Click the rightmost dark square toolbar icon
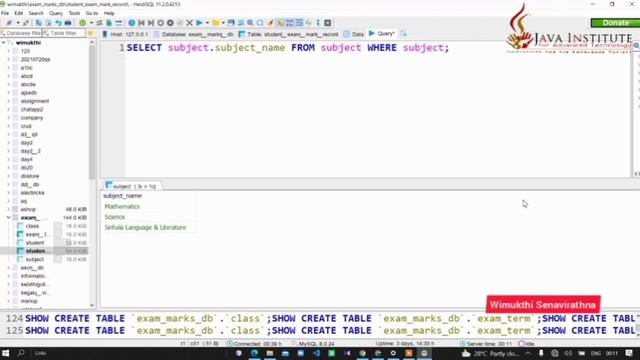The height and width of the screenshot is (360, 640). [328, 23]
